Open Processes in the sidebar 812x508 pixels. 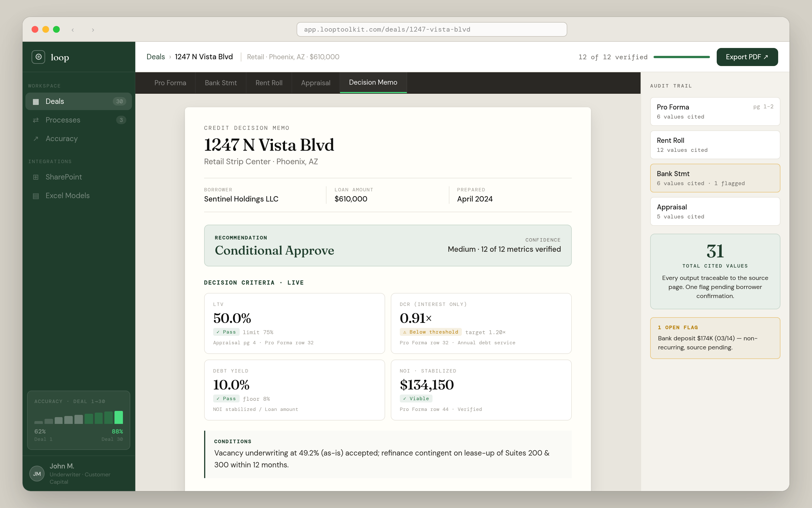click(78, 120)
